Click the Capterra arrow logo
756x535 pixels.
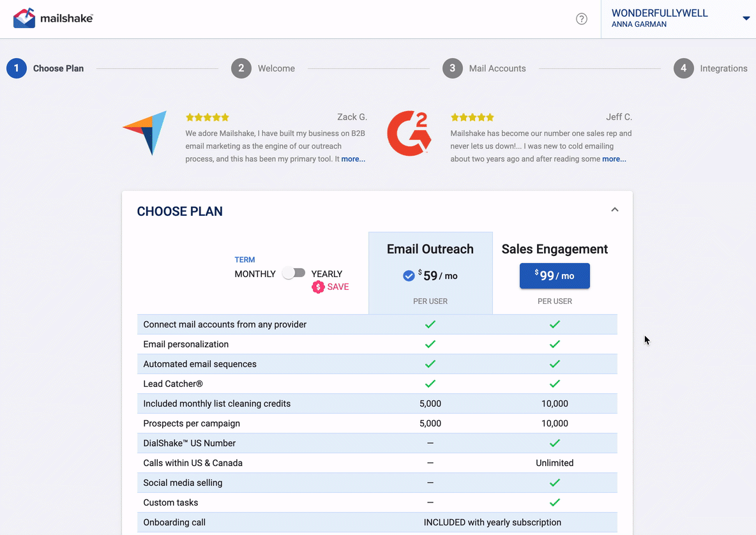click(x=145, y=133)
